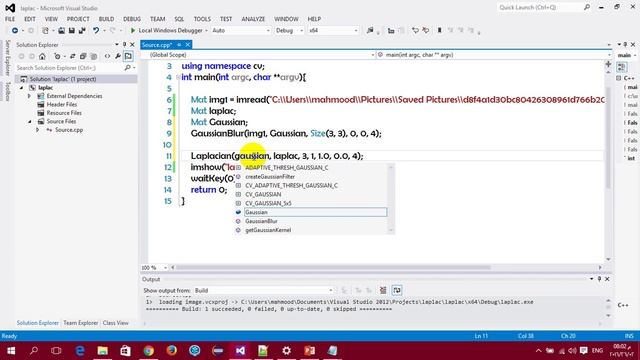Save Source.cpp with the Save icon

[71, 31]
